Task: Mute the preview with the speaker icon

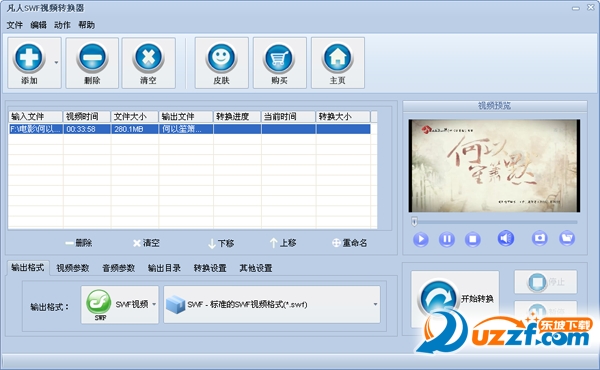Action: [x=505, y=238]
